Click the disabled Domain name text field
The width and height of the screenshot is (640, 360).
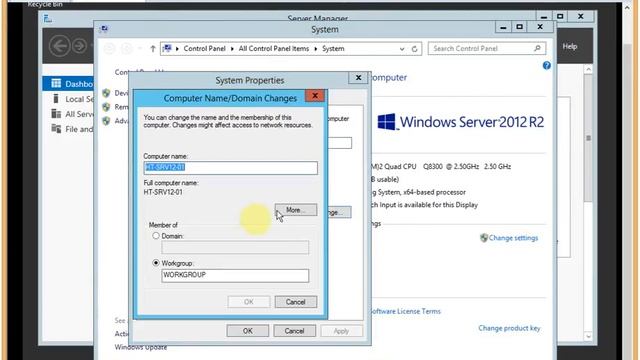235,247
